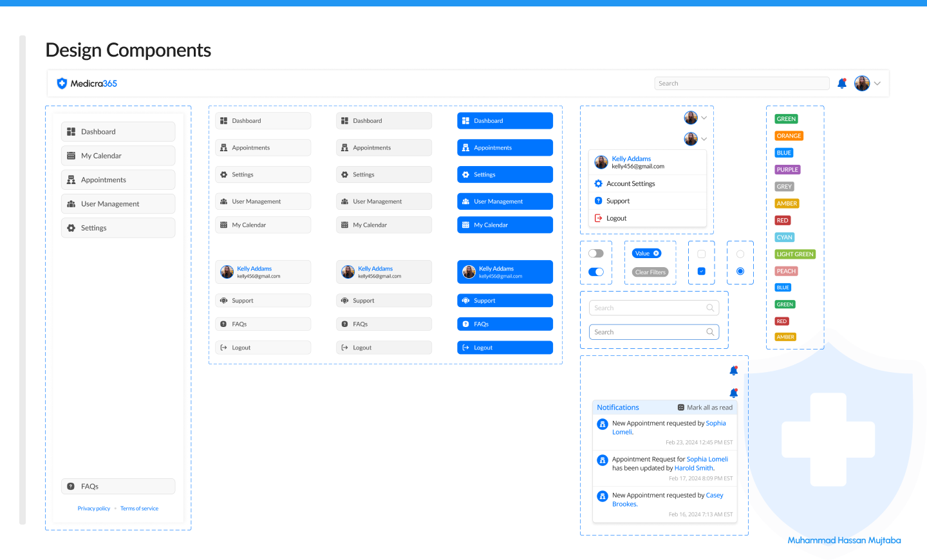Screen dimensions: 927x560
Task: Click the Dashboard grid icon in the sidebar
Action: coord(71,131)
